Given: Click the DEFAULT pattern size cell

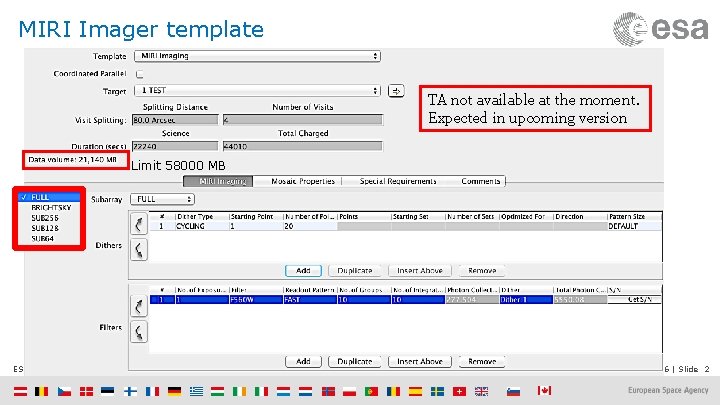Looking at the screenshot, I should pyautogui.click(x=634, y=226).
